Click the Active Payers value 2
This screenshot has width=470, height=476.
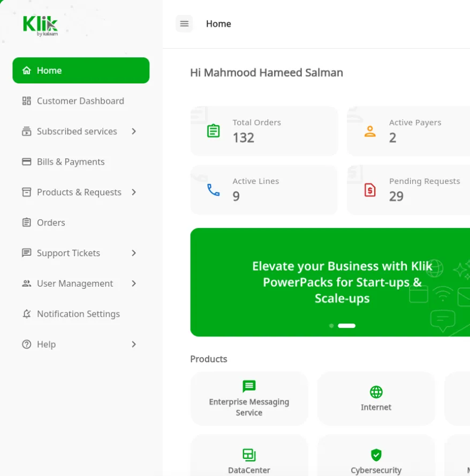click(x=392, y=137)
